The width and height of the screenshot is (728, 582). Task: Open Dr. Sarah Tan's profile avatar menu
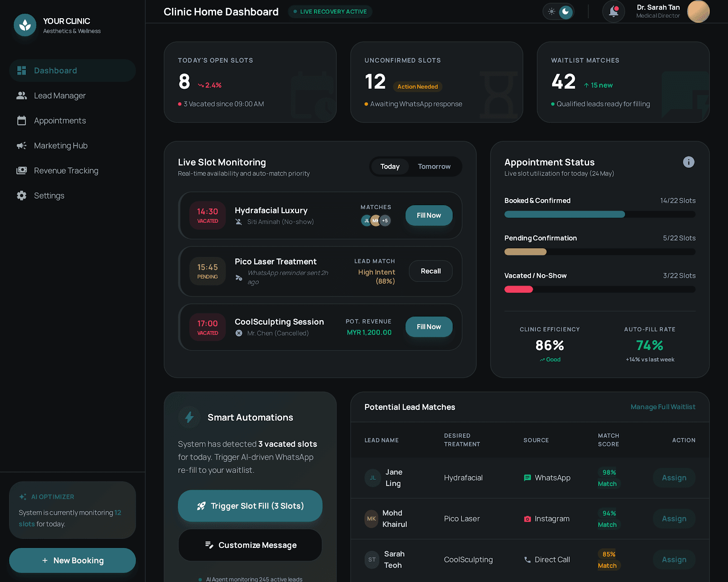point(698,11)
